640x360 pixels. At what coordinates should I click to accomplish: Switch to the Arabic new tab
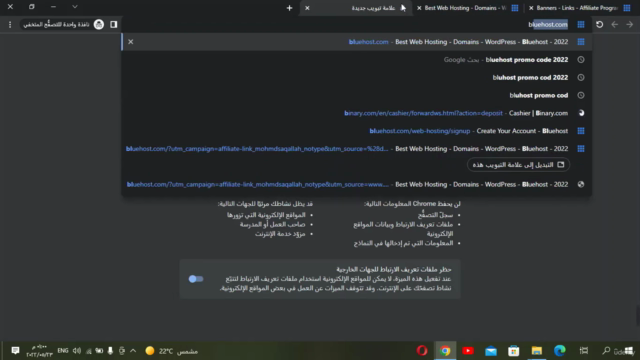pyautogui.click(x=356, y=8)
